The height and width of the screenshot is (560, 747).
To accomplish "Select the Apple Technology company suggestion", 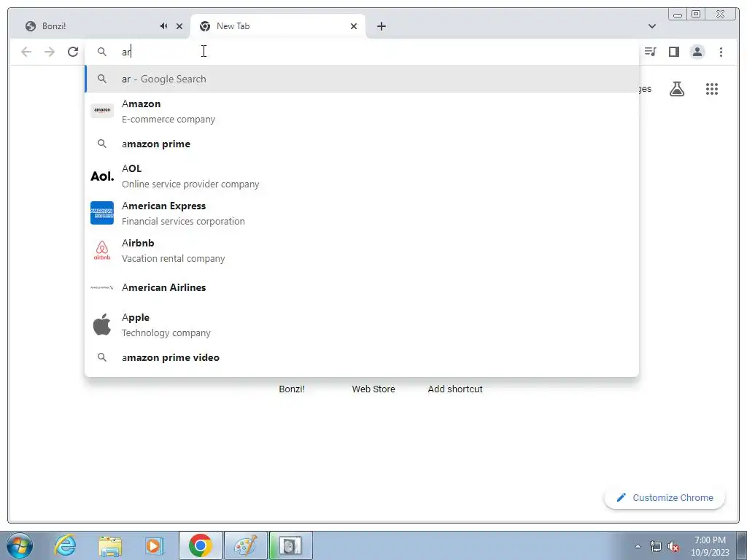I will click(362, 324).
